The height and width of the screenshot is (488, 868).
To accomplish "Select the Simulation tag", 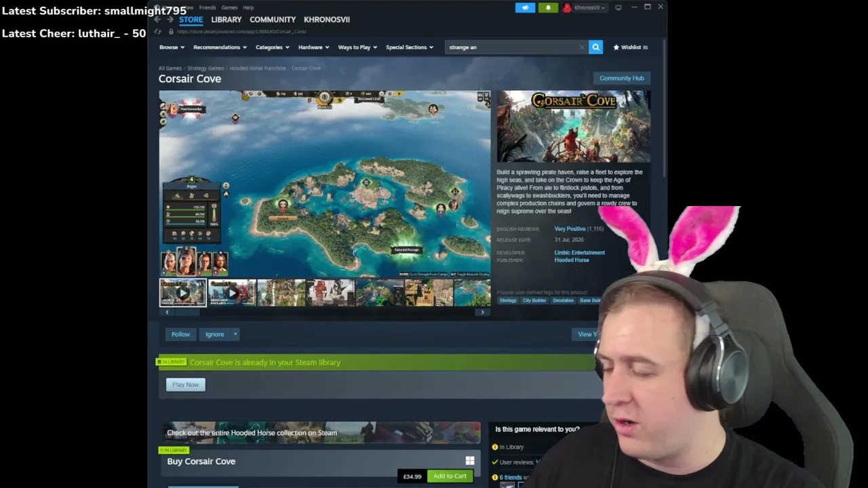I will (x=563, y=300).
